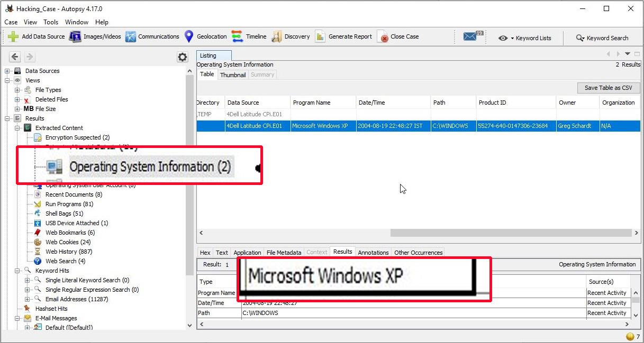644x343 pixels.
Task: Open the listing tab list dropdown arrow
Action: click(628, 54)
